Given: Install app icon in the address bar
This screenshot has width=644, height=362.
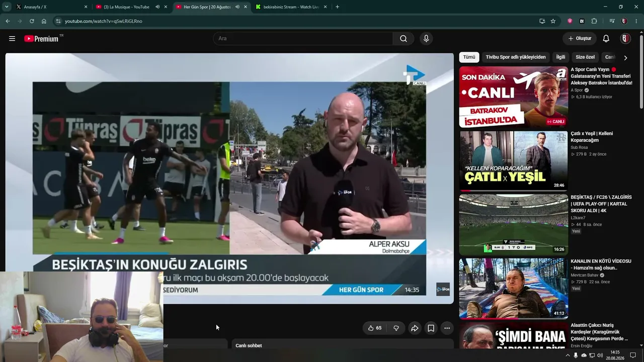Looking at the screenshot, I should [542, 21].
